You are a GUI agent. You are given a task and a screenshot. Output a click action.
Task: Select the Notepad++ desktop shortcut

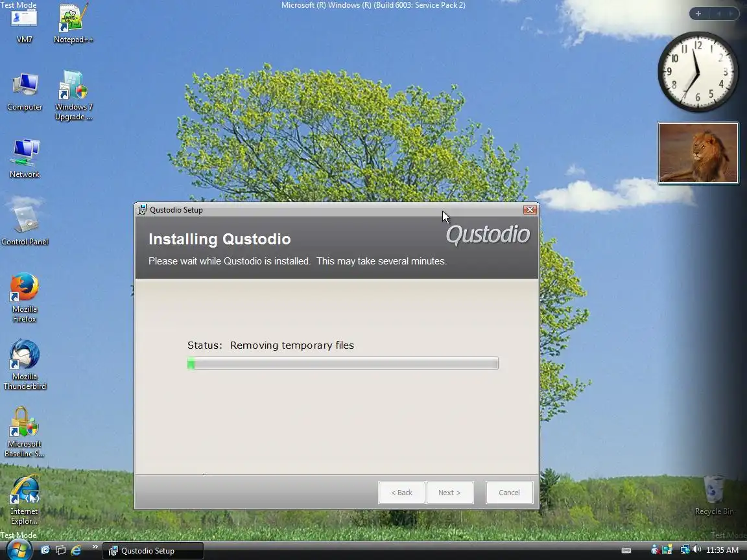pos(73,24)
